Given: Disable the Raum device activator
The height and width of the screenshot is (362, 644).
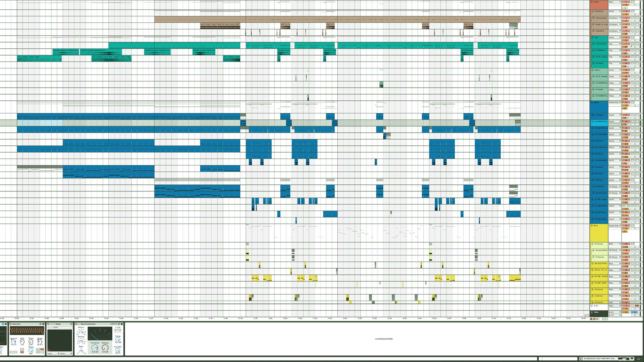Looking at the screenshot, I should tap(48, 324).
